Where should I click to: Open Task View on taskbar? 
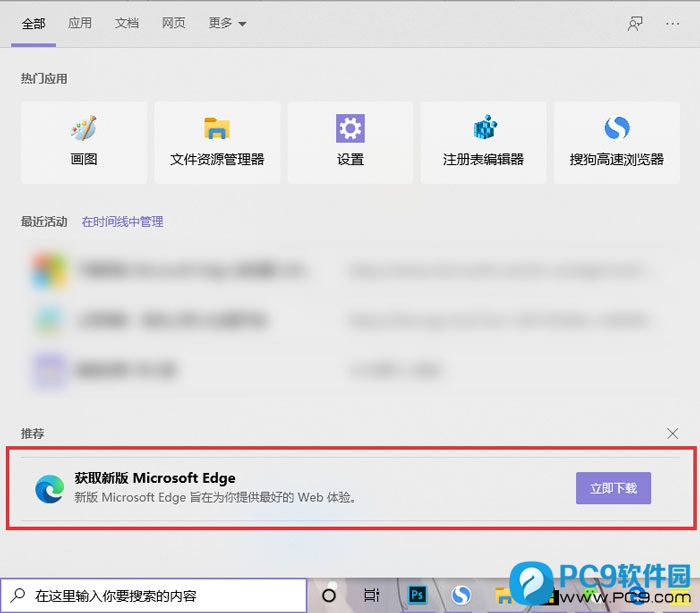pos(371,595)
